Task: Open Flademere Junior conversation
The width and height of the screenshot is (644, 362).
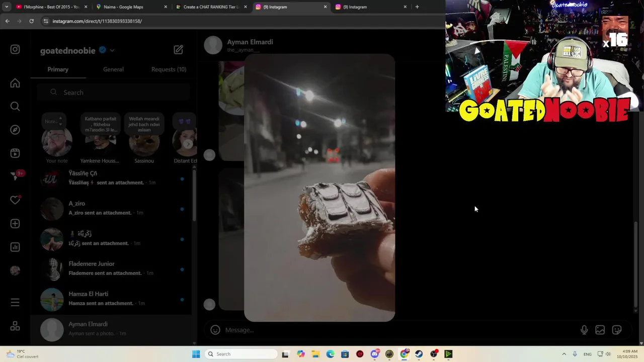Action: coord(111,268)
